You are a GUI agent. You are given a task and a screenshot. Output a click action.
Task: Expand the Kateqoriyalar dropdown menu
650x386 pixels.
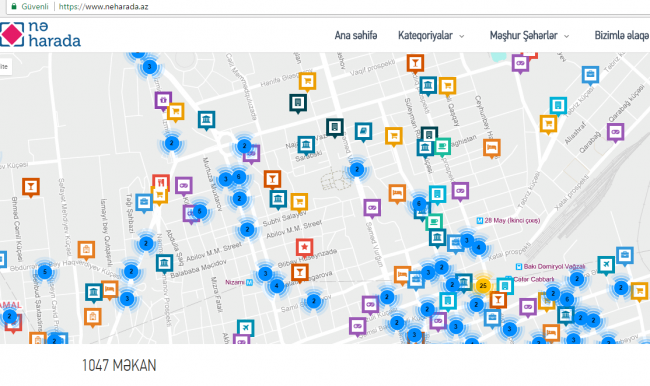(431, 36)
